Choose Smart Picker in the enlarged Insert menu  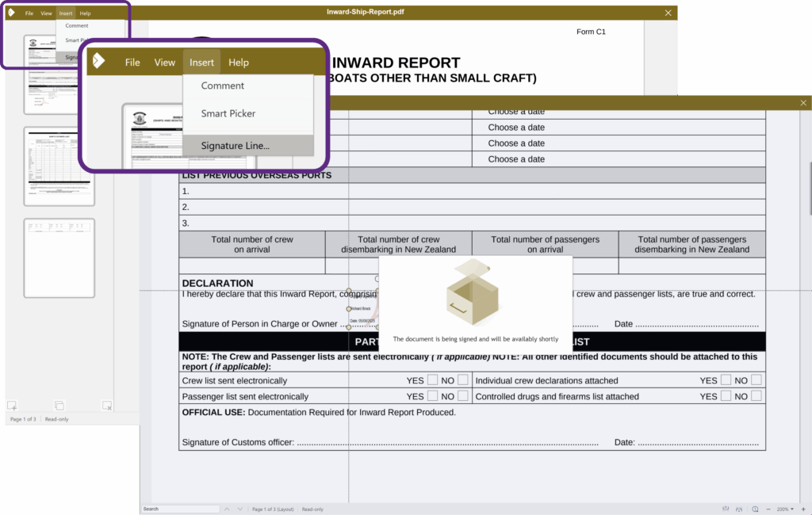228,113
